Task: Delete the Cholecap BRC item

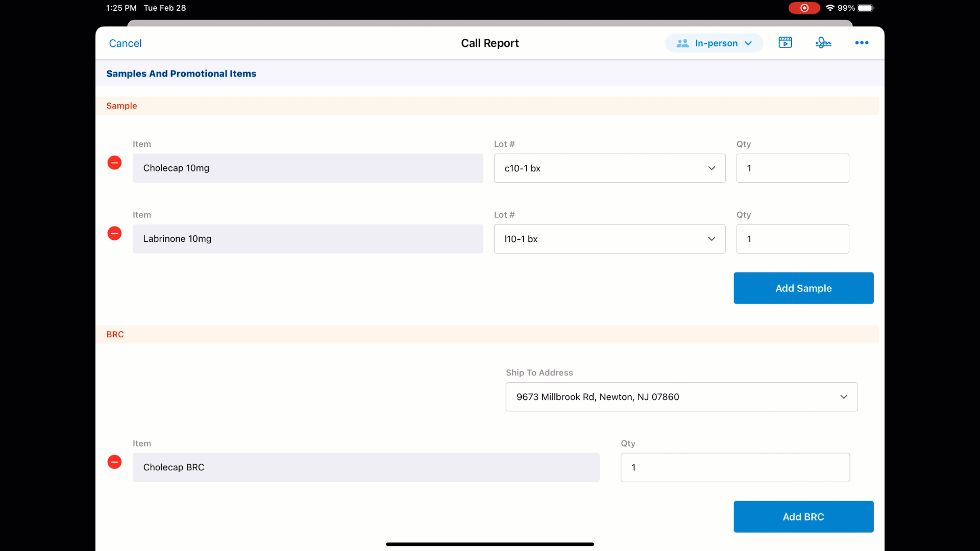Action: tap(114, 462)
